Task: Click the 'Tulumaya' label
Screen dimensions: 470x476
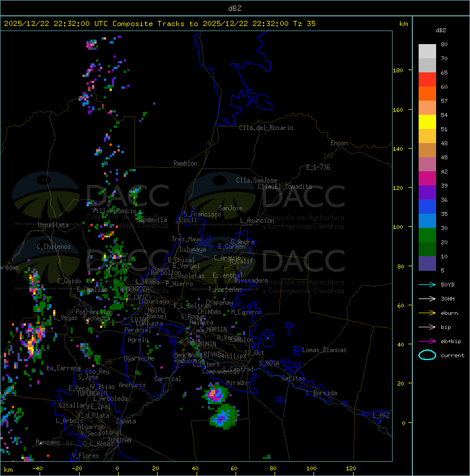Action: point(193,249)
